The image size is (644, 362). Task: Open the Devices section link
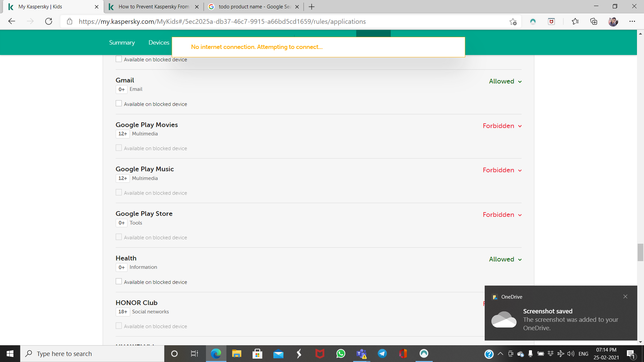pyautogui.click(x=159, y=43)
